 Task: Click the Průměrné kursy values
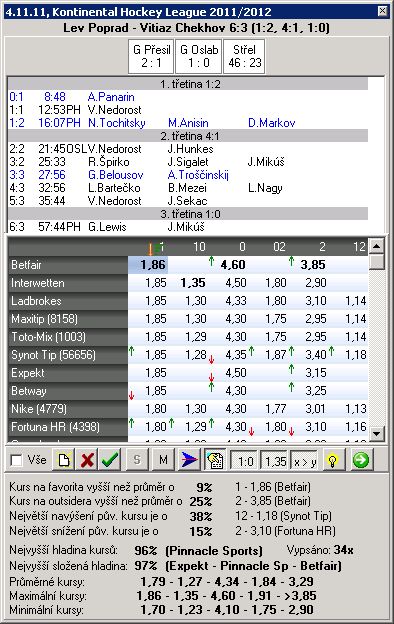[227, 581]
